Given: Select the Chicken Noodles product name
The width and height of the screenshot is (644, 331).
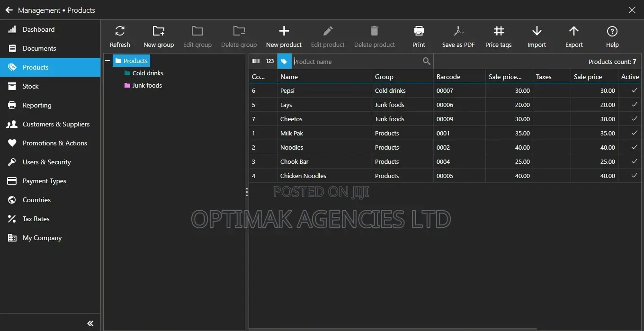Looking at the screenshot, I should [303, 176].
